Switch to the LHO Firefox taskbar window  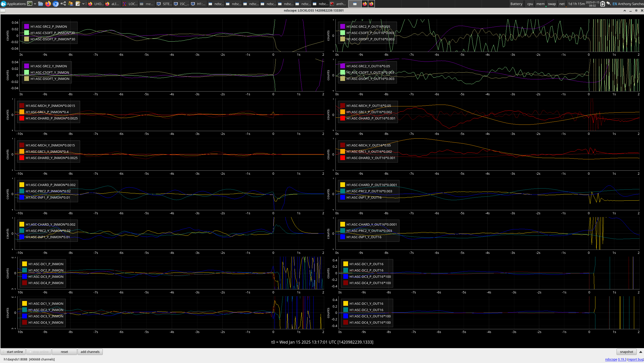pos(96,4)
